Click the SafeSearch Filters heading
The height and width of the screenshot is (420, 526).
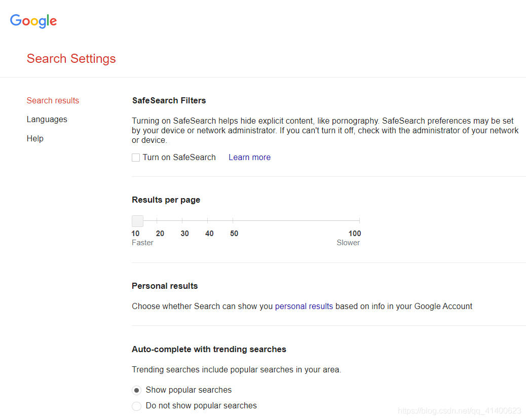pyautogui.click(x=169, y=101)
